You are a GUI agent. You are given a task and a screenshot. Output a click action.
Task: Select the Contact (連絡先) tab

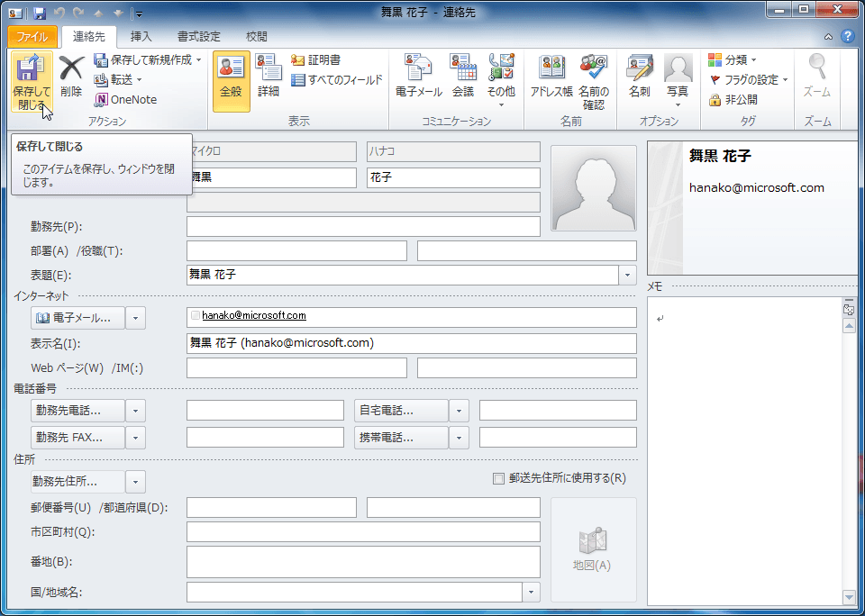pos(89,37)
